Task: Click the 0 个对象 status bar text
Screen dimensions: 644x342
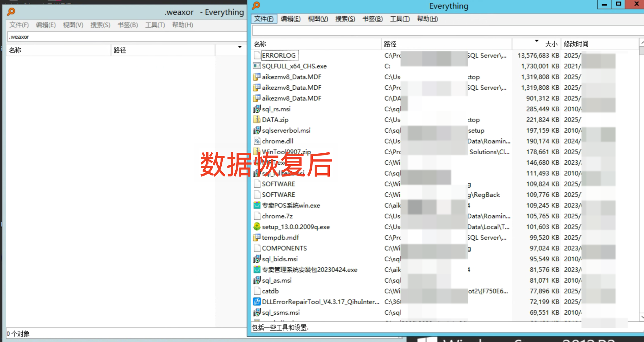Action: coord(18,334)
